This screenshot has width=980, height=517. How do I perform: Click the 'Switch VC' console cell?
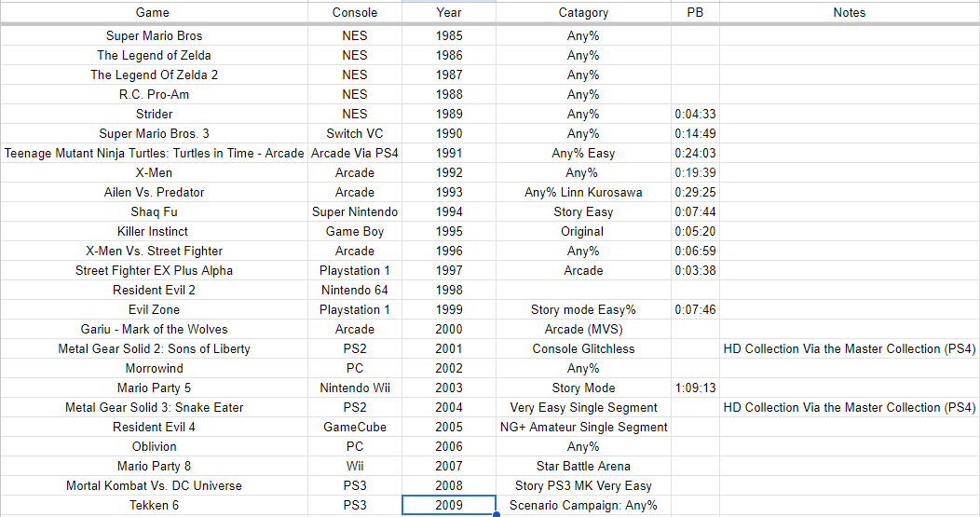(354, 134)
